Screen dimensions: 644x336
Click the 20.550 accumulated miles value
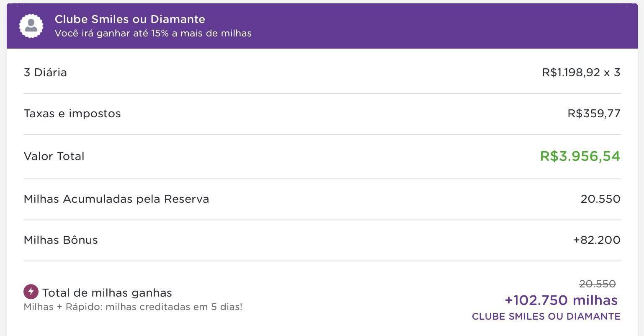[x=600, y=199]
